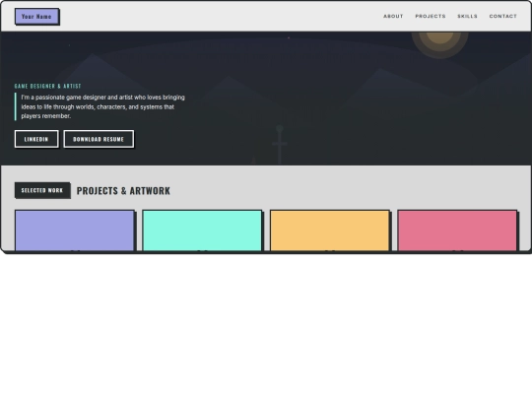This screenshot has height=399, width=532.
Task: Go to the Projects nav link
Action: [431, 17]
